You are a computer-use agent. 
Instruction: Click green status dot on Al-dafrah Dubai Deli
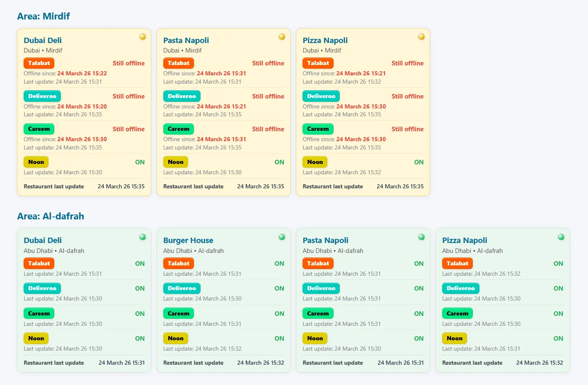(x=143, y=237)
